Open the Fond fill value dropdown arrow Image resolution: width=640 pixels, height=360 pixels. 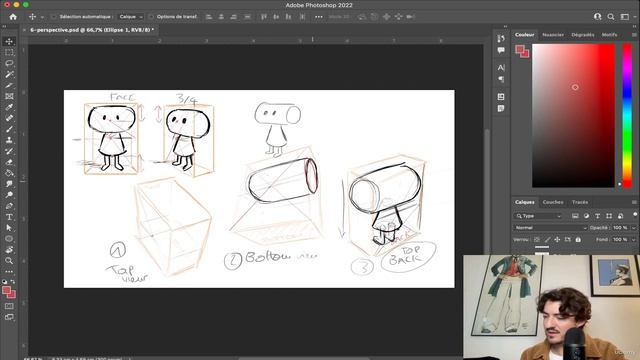click(633, 240)
